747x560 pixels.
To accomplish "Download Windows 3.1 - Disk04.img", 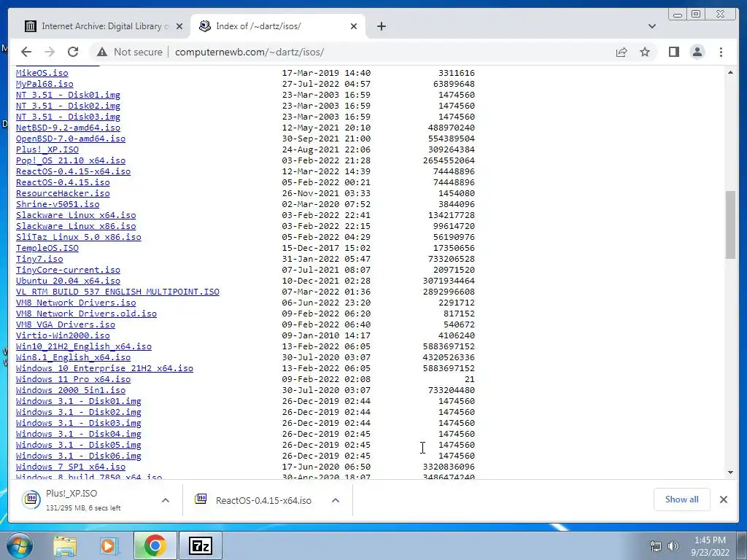I will [x=79, y=435].
